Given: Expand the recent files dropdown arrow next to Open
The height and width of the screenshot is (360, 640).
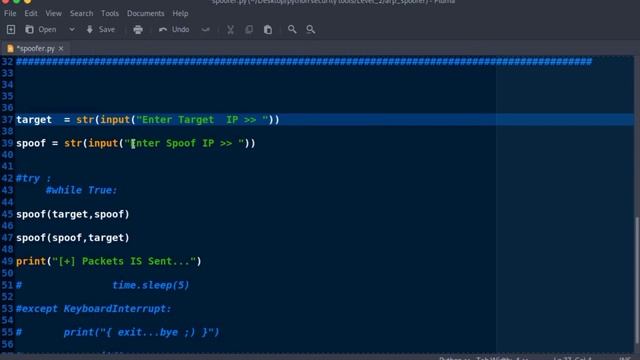Looking at the screenshot, I should [x=72, y=29].
